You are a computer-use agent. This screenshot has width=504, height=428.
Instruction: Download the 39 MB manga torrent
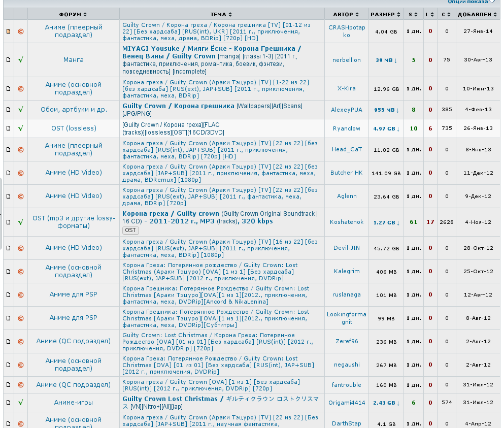pos(386,60)
